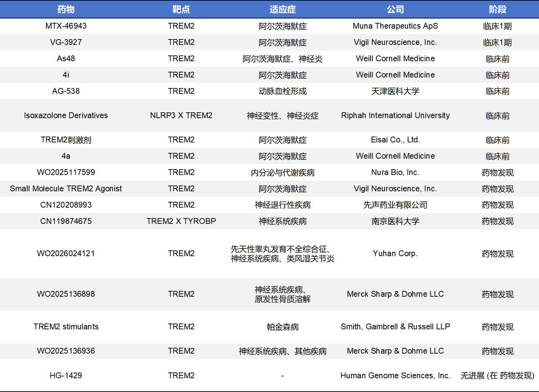Image resolution: width=539 pixels, height=392 pixels.
Task: Select the 公司 column header
Action: [395, 9]
